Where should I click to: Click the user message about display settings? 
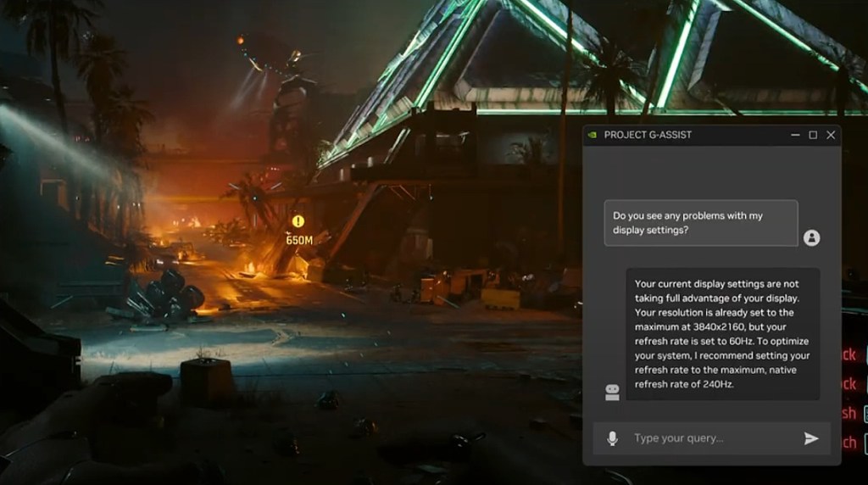point(701,222)
